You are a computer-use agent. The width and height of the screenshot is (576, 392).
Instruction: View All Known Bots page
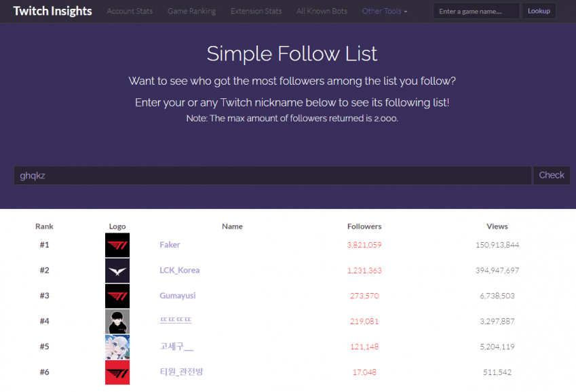322,12
